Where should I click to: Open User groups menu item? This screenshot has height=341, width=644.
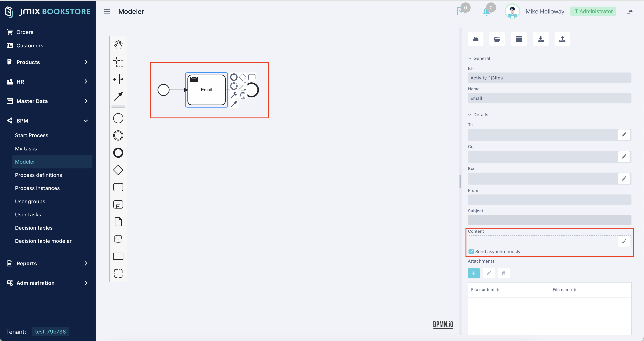point(30,201)
